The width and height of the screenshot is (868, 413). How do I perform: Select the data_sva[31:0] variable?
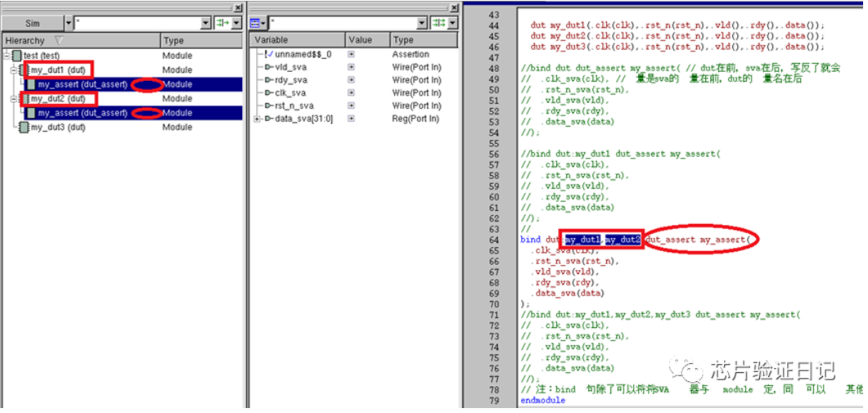[x=304, y=119]
